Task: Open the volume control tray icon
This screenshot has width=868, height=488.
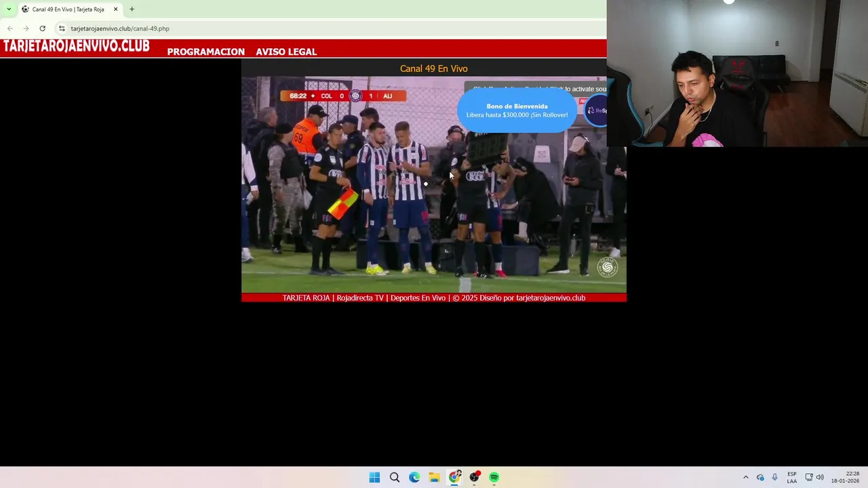Action: point(820,477)
